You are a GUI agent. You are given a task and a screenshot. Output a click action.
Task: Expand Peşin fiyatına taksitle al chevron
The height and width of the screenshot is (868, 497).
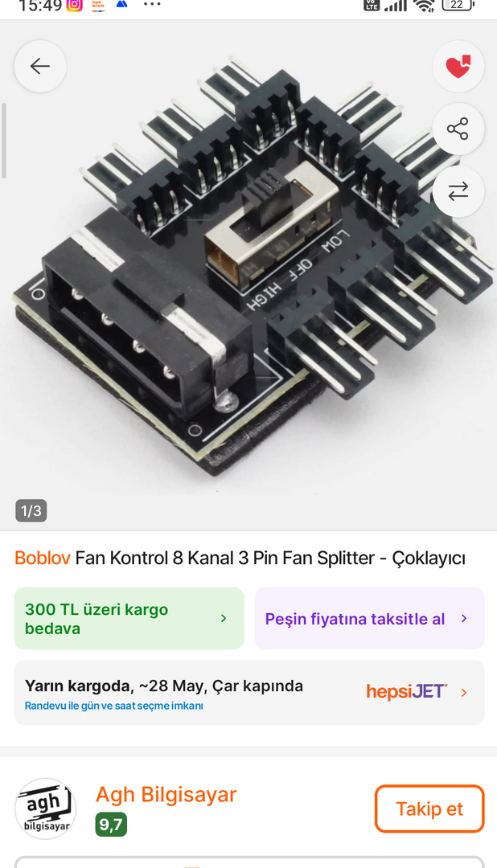click(x=464, y=618)
